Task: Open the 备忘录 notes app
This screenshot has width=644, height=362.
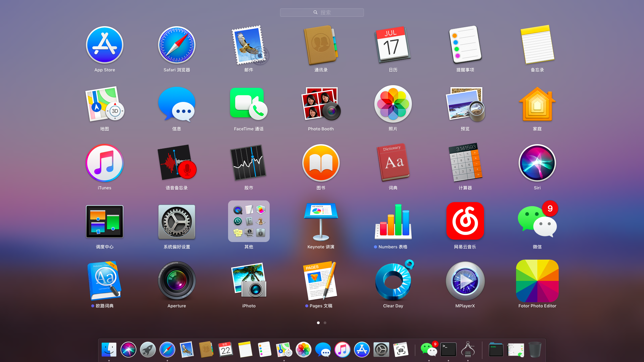Action: tap(537, 45)
